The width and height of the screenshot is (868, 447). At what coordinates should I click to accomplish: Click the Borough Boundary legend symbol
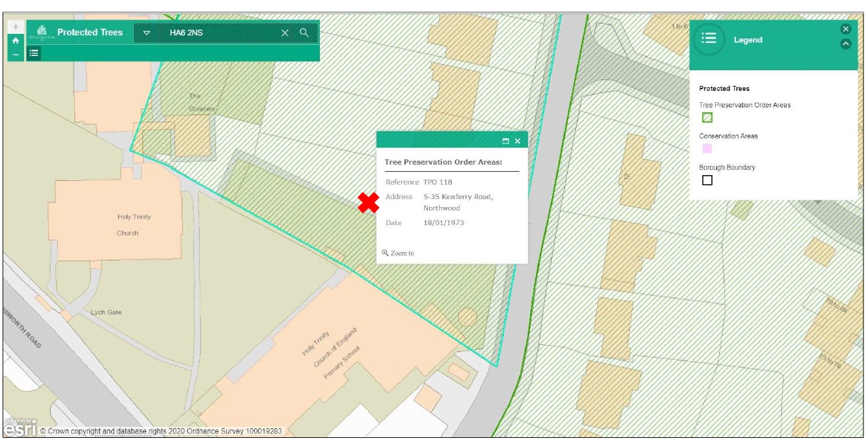pyautogui.click(x=707, y=180)
